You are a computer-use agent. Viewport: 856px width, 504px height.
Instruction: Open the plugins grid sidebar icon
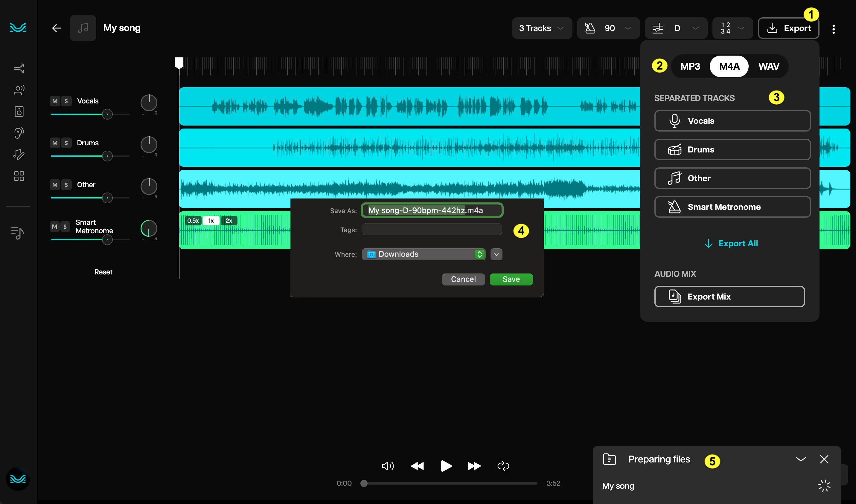click(x=19, y=176)
